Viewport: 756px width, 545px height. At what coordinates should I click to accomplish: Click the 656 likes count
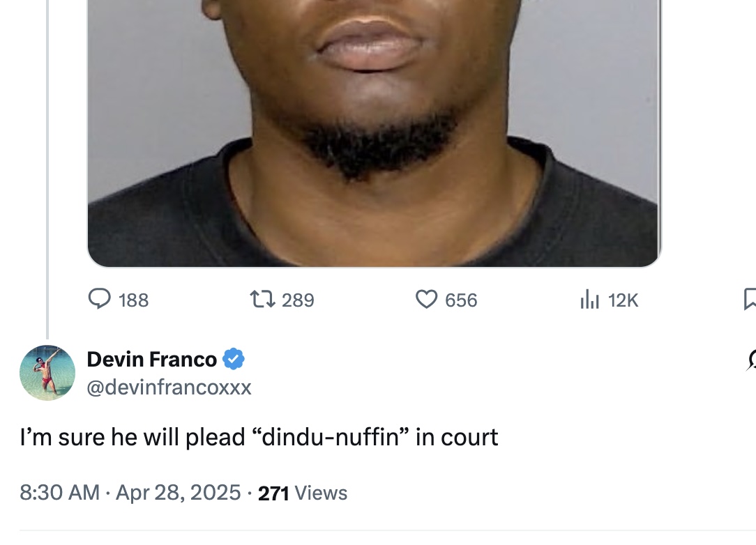[x=461, y=300]
